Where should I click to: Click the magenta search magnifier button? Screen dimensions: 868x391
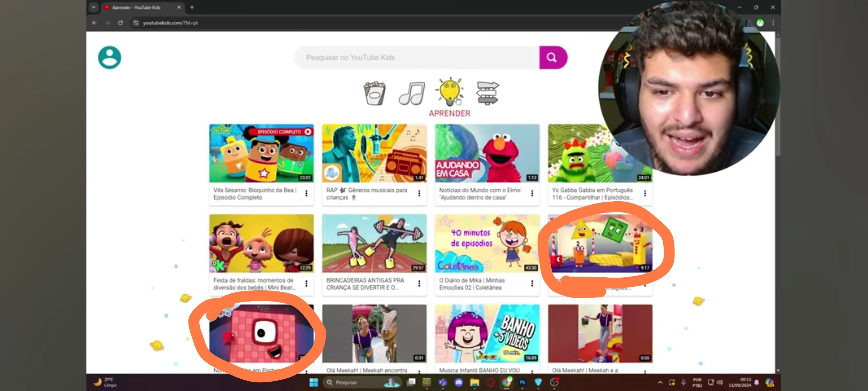pyautogui.click(x=552, y=58)
